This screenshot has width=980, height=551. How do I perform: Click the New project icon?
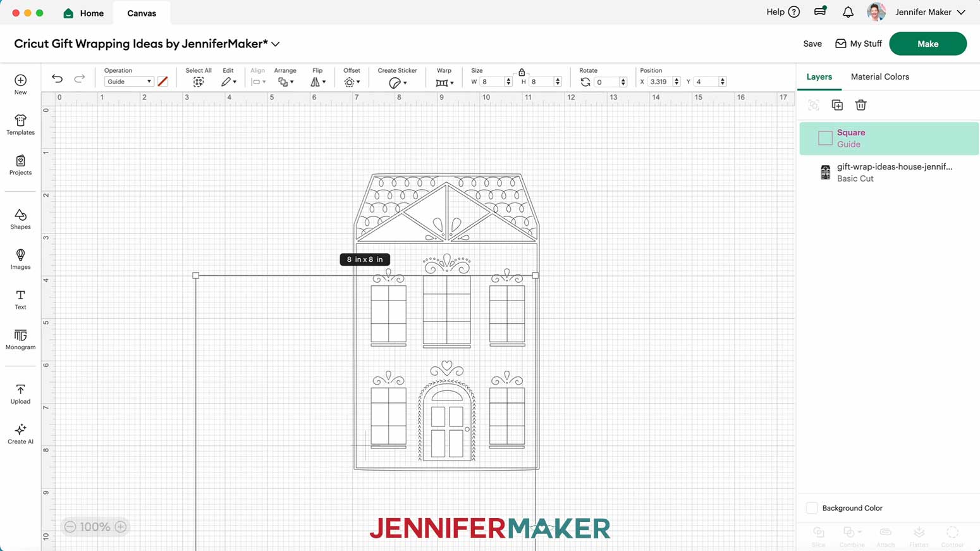click(20, 80)
